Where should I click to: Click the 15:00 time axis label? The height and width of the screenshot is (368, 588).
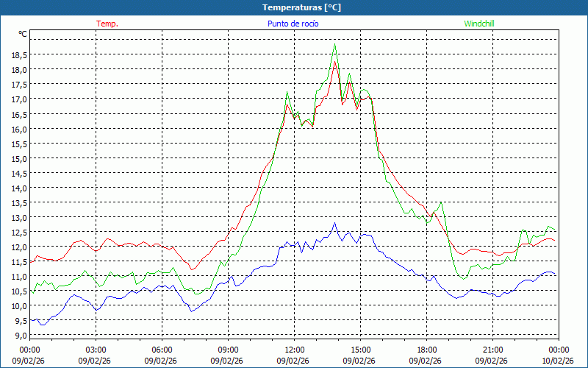coord(360,350)
